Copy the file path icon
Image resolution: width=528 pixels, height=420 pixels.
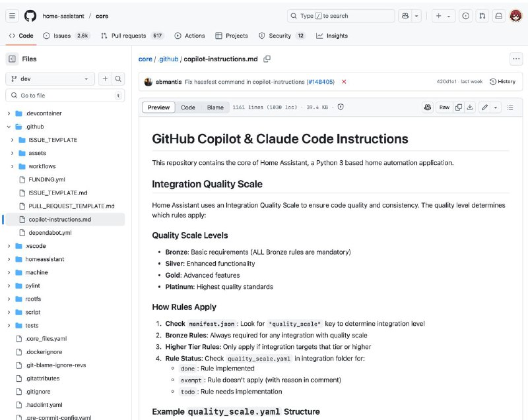click(267, 59)
